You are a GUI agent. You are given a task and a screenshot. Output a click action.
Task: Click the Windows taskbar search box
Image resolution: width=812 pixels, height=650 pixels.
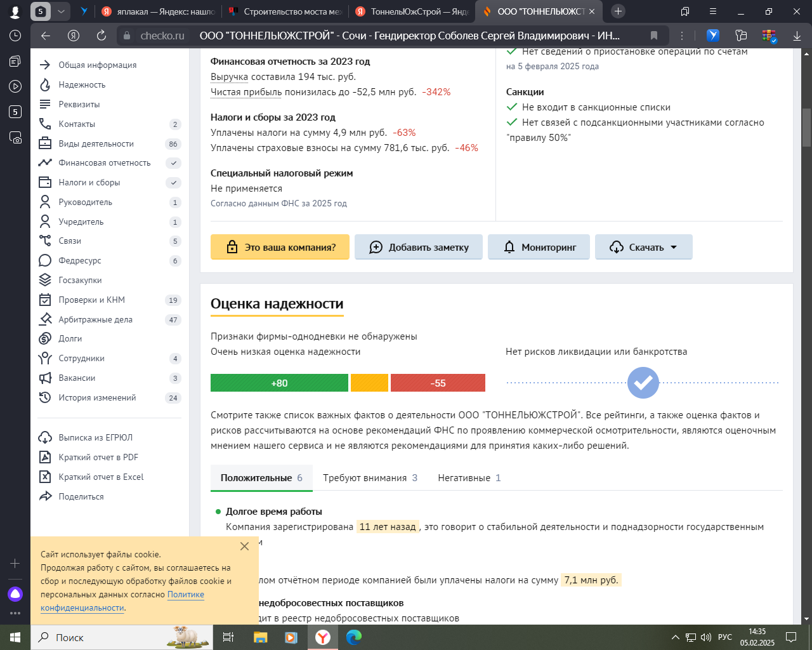tap(122, 637)
